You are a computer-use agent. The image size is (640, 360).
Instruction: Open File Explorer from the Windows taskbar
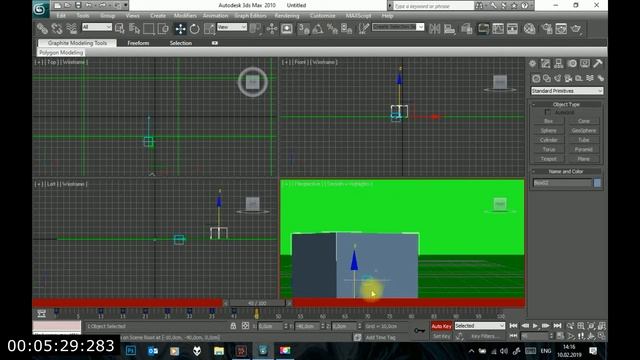point(219,351)
